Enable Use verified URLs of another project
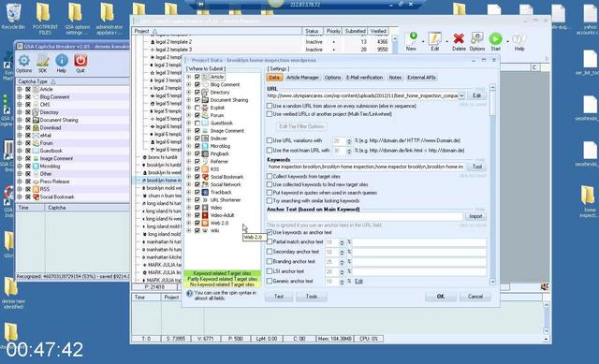Screen dimensions: 599x364 click(270, 114)
